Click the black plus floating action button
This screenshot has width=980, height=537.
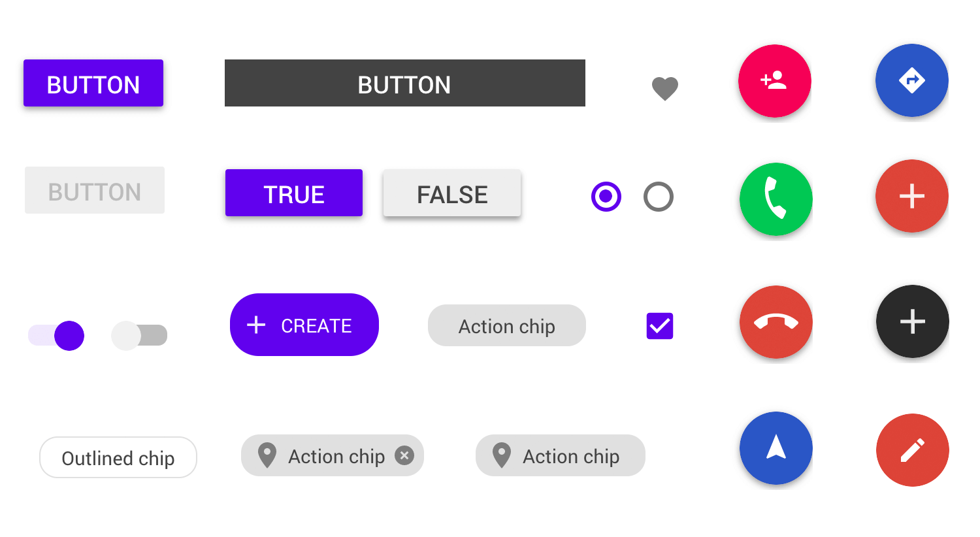coord(912,321)
